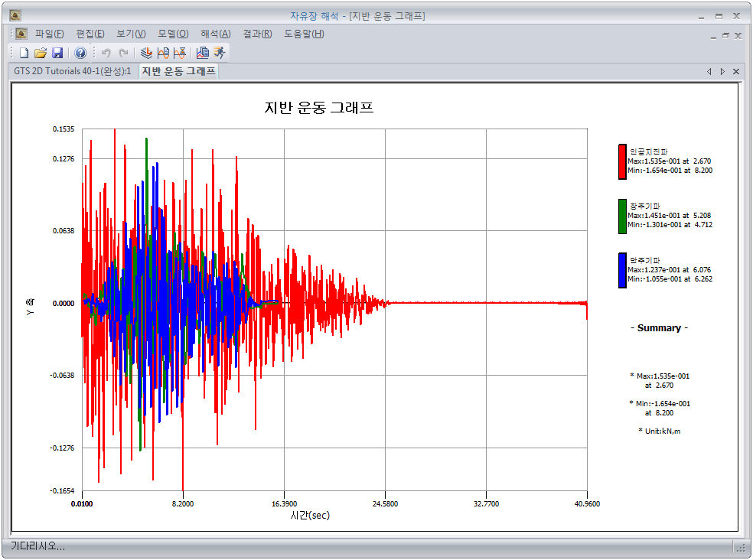Click the y-axis value -0.1276
Screen dimensions: 753x560
coord(63,448)
